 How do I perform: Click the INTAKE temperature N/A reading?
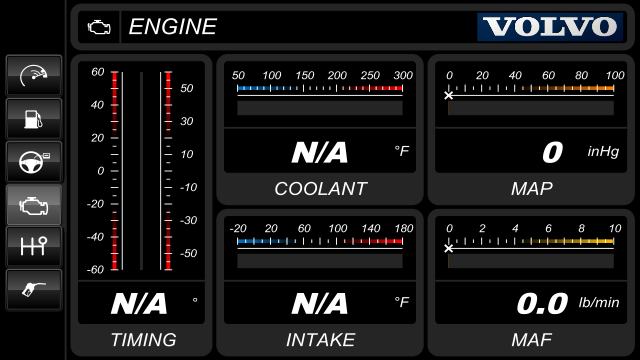click(320, 304)
